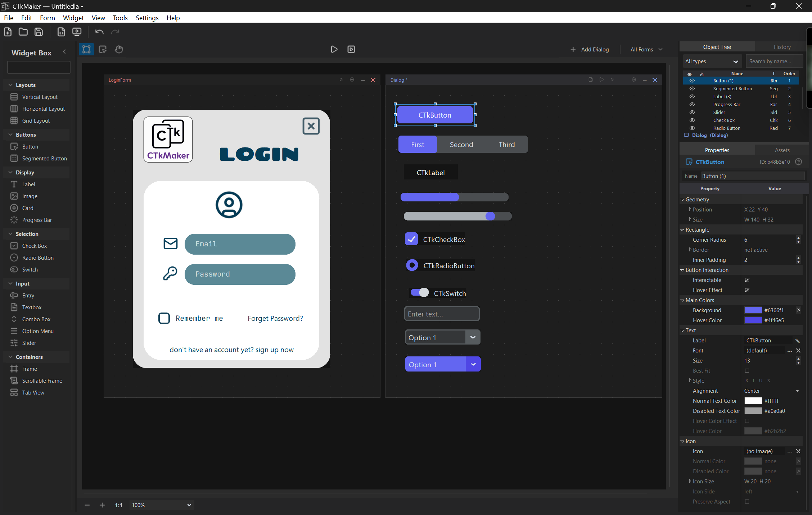Toggle the CTkSwitch in Dialog

point(420,292)
